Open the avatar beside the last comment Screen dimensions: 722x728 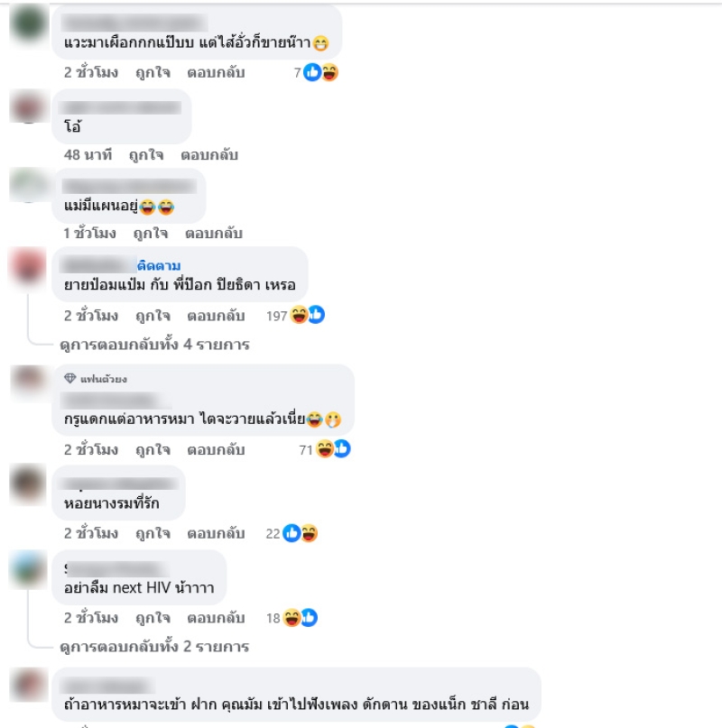tap(29, 686)
